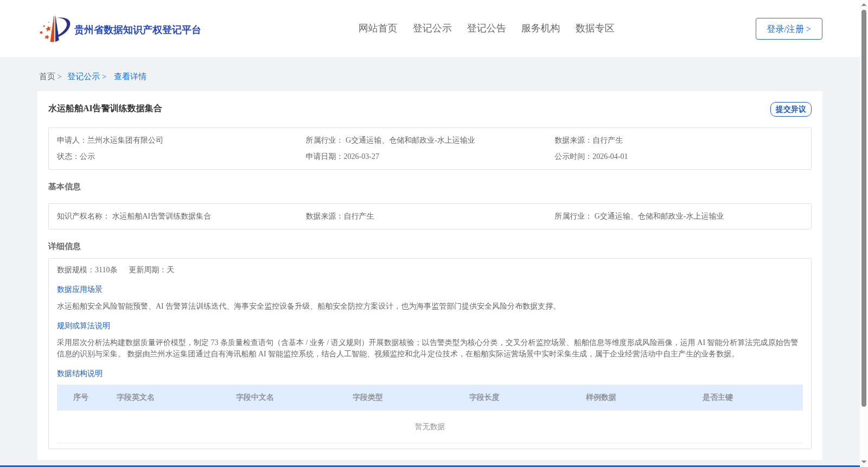
Task: Click the 字段中文名 column header
Action: click(255, 398)
